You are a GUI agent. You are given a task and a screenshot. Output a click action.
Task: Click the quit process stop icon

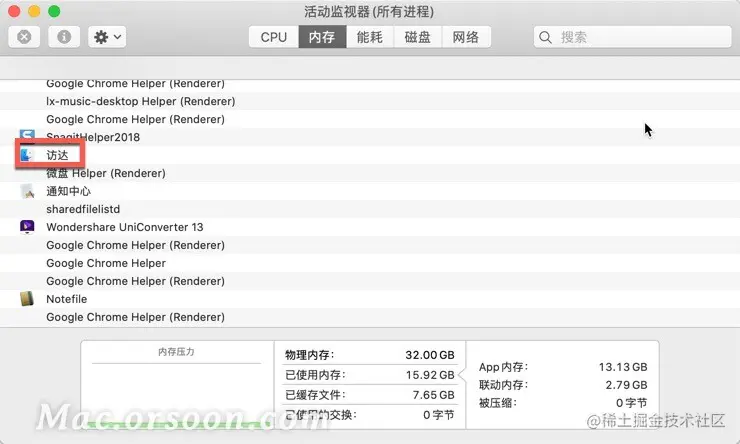click(x=24, y=37)
